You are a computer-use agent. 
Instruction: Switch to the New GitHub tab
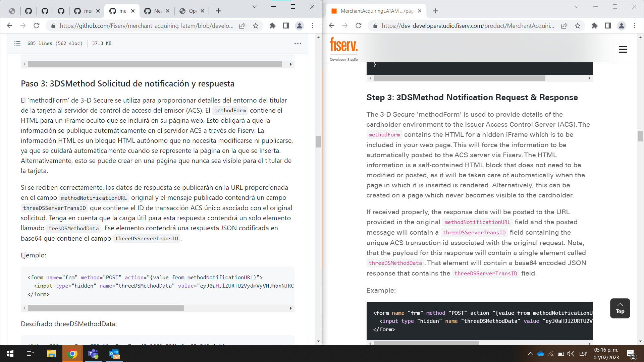click(154, 11)
